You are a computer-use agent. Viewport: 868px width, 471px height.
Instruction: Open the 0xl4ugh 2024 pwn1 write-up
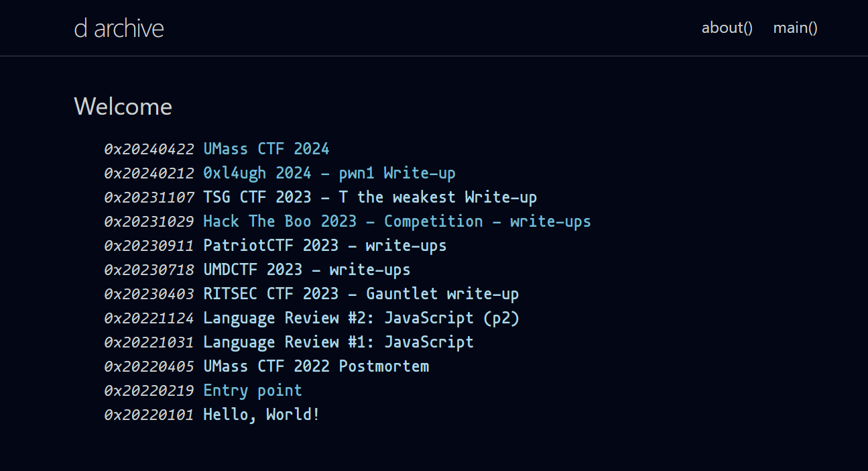pyautogui.click(x=329, y=173)
